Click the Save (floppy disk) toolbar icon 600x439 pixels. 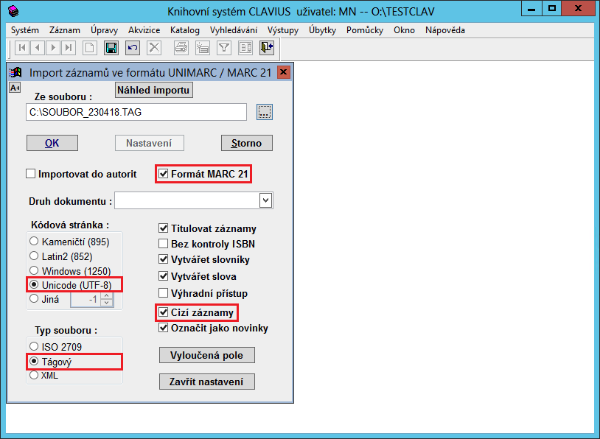111,47
